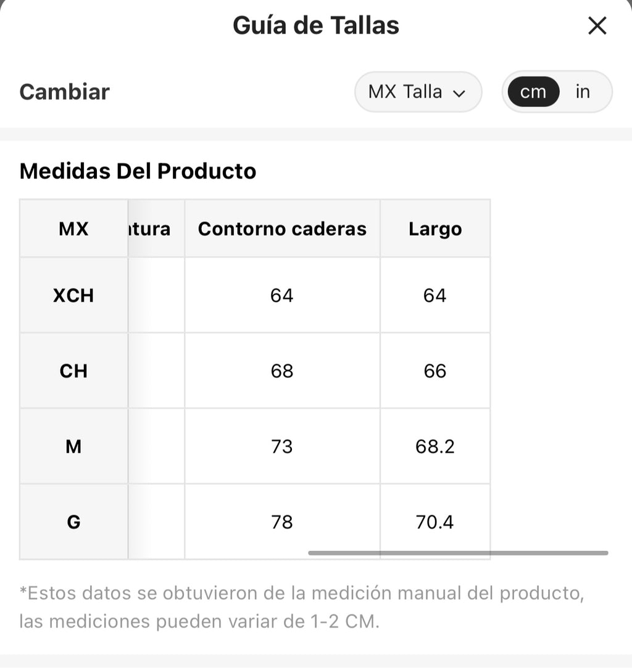Click the MX Talla chevron arrow
This screenshot has width=632, height=672.
point(459,93)
